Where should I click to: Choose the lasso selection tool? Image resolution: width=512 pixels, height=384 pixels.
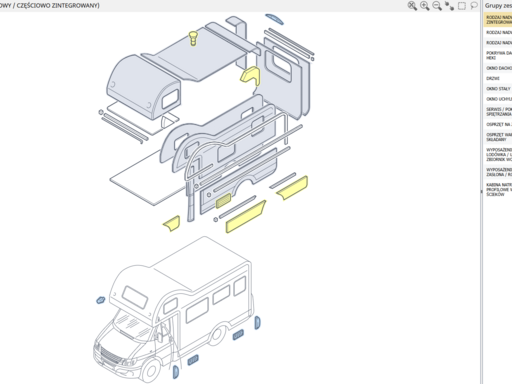[474, 6]
